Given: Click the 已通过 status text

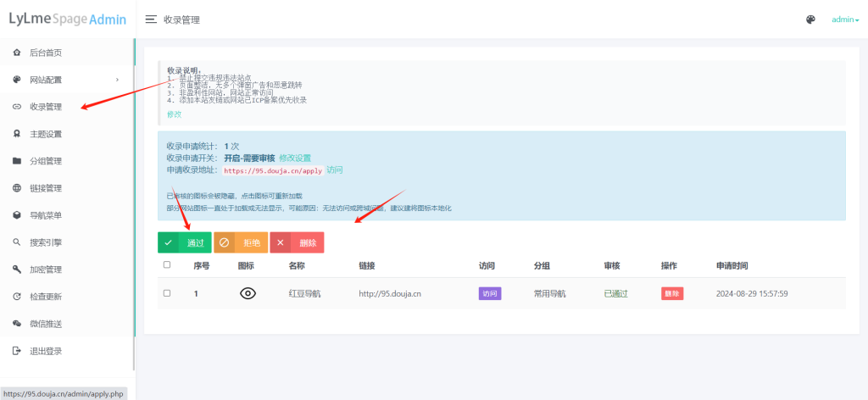Looking at the screenshot, I should point(616,294).
